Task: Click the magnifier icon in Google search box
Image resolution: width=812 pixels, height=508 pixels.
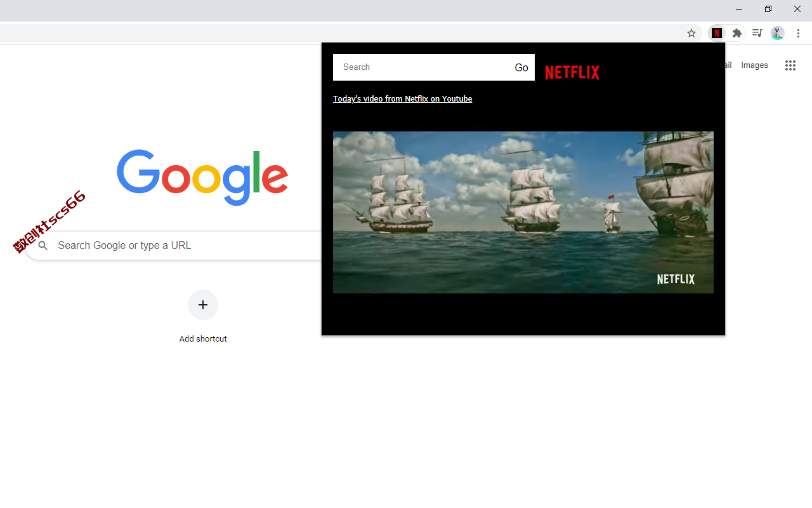Action: (x=43, y=246)
